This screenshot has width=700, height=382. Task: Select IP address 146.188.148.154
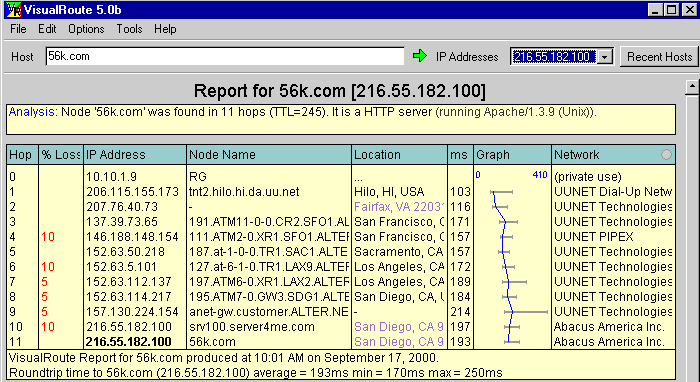point(132,237)
